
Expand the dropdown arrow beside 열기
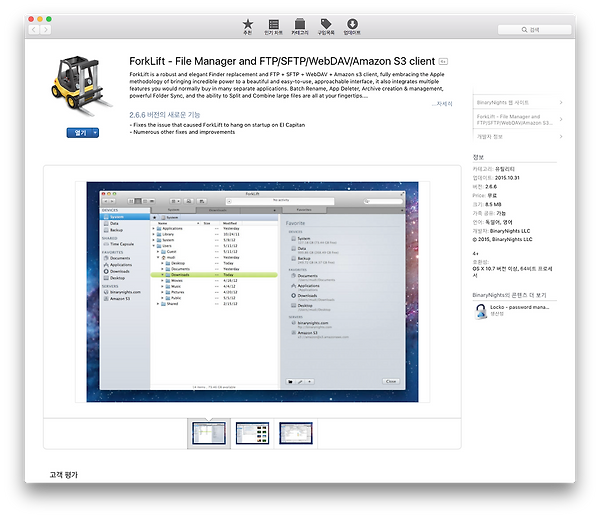coord(96,133)
